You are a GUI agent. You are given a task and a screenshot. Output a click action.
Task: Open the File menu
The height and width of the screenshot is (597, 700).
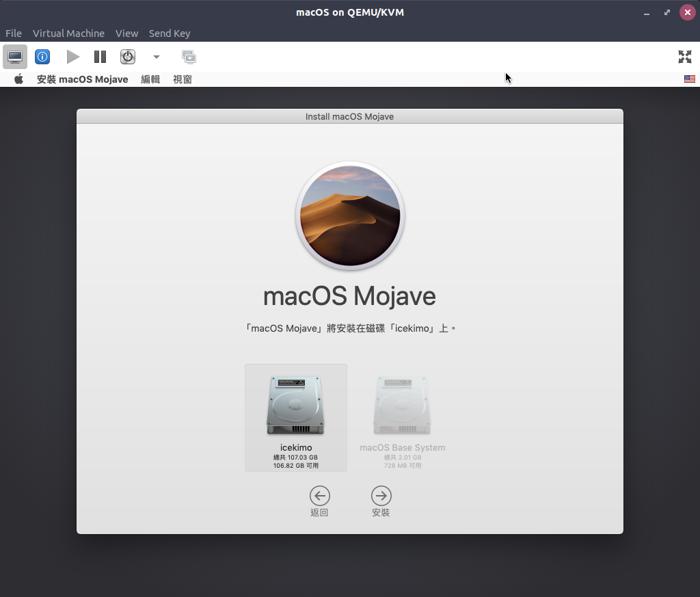pyautogui.click(x=14, y=34)
